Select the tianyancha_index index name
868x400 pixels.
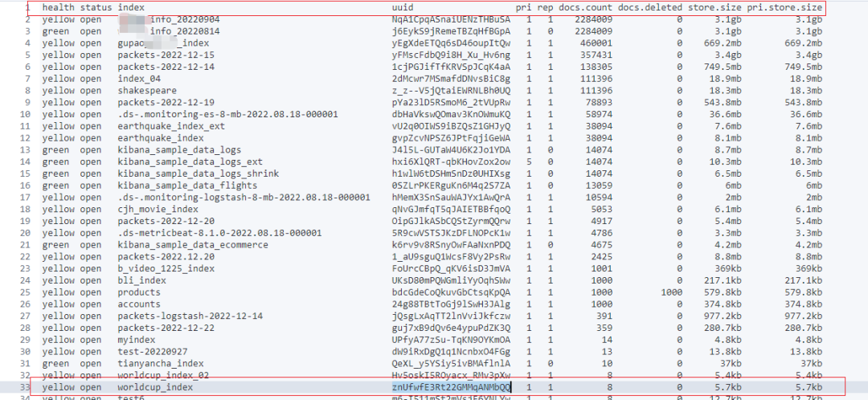pyautogui.click(x=161, y=364)
